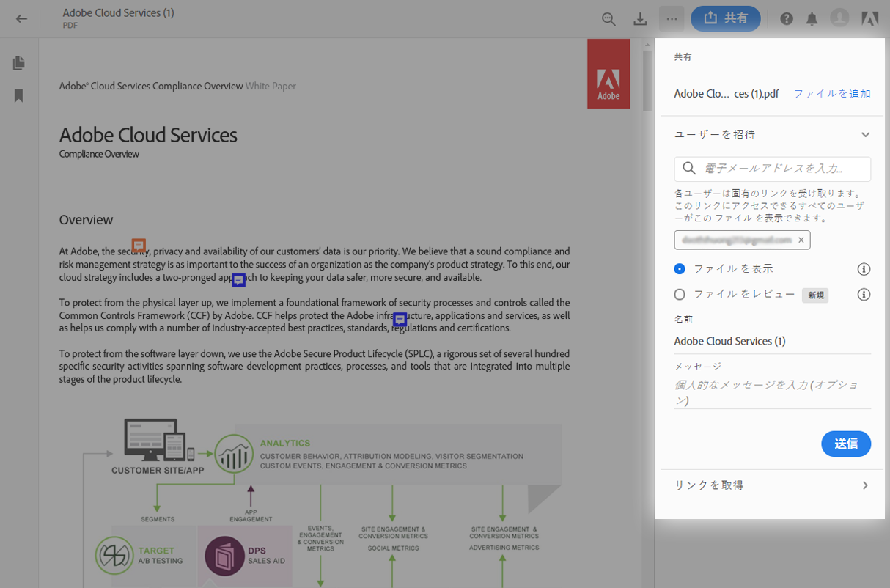Click the Overview heading in document
The height and width of the screenshot is (588, 890).
point(87,220)
